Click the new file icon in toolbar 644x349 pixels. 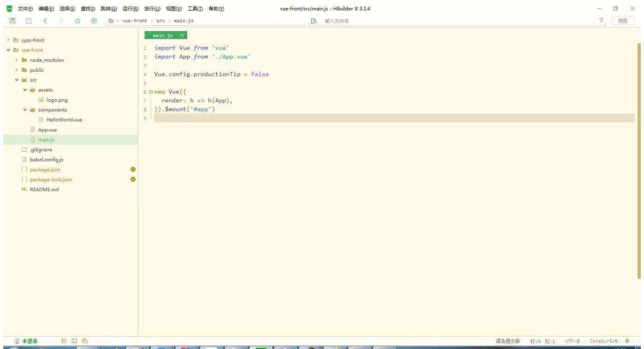tap(12, 21)
